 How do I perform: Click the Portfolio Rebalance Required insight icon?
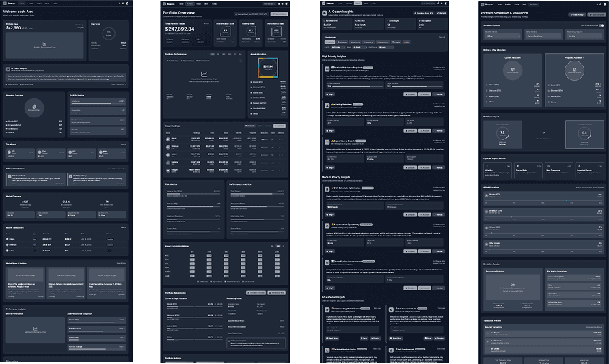[327, 68]
